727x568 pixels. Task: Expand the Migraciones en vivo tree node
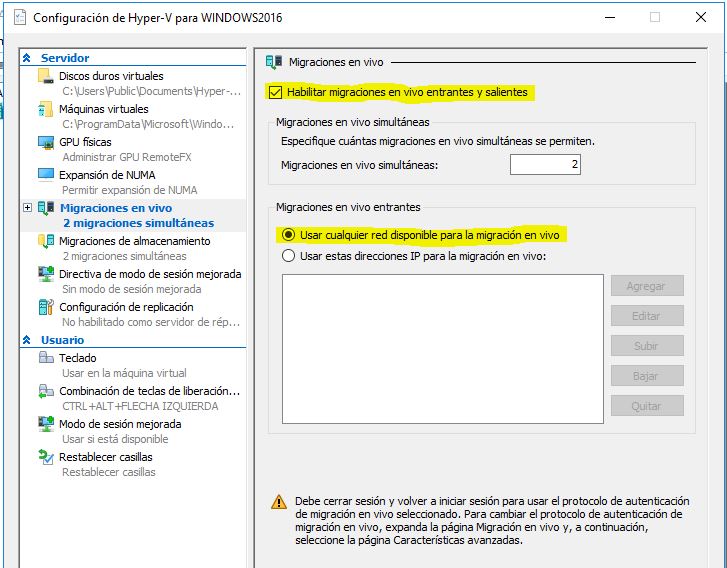pyautogui.click(x=27, y=208)
